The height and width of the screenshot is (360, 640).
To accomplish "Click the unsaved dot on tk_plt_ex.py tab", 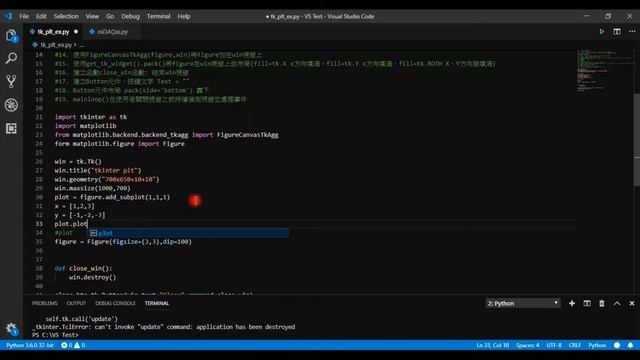I will [x=76, y=31].
